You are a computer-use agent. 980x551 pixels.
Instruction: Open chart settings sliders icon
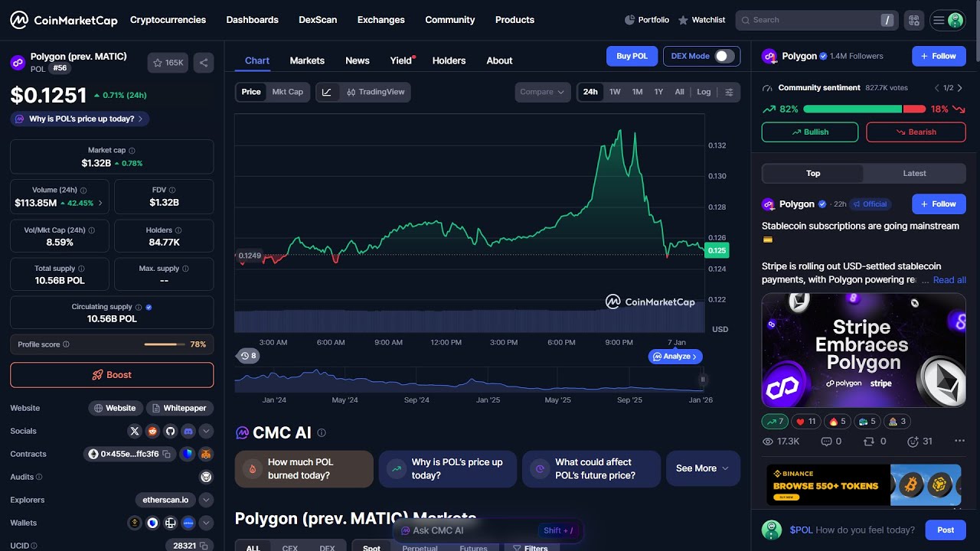click(729, 92)
